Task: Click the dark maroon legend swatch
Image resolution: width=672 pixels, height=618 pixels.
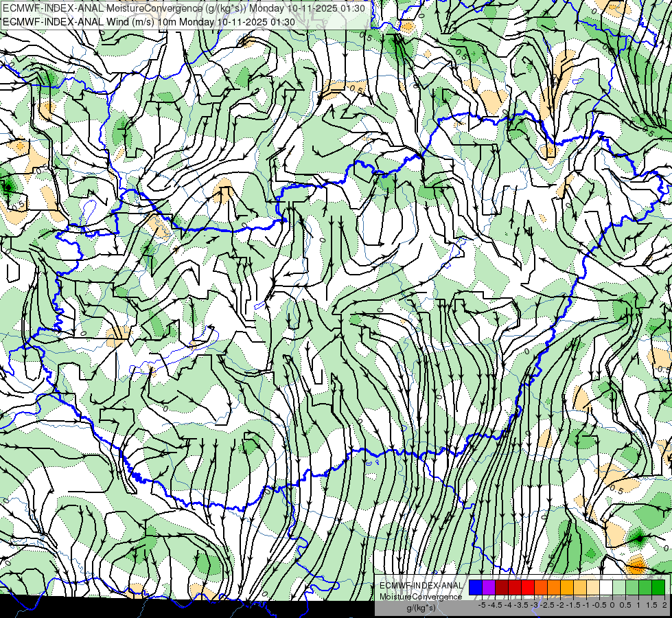Action: point(502,587)
